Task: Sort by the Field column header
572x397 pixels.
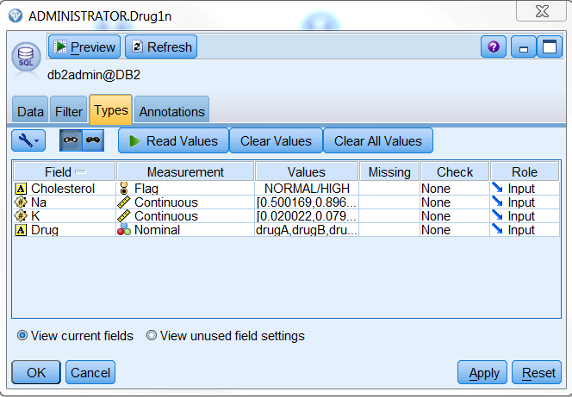Action: coord(65,172)
